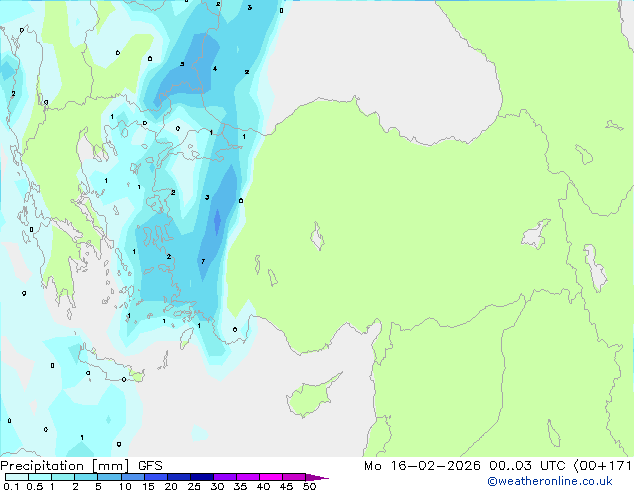This screenshot has width=634, height=490.
Task: Click the '(00+171' forecast offset text
Action: coord(602,466)
